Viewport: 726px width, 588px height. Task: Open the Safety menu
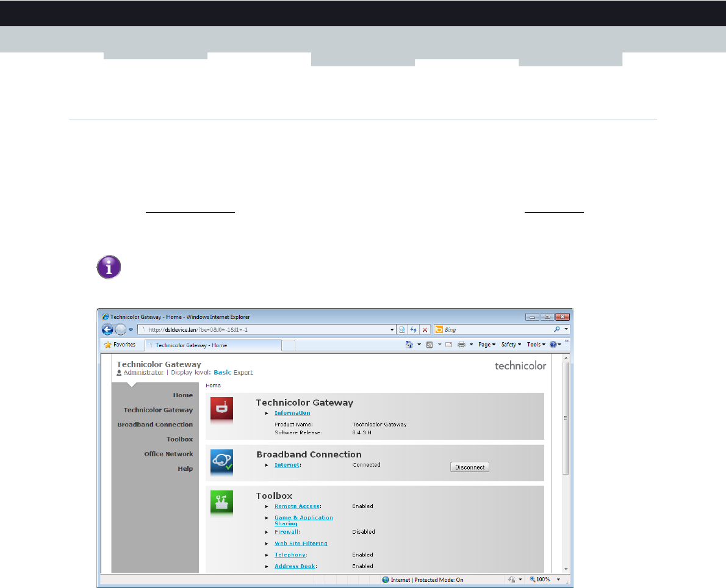[x=511, y=345]
